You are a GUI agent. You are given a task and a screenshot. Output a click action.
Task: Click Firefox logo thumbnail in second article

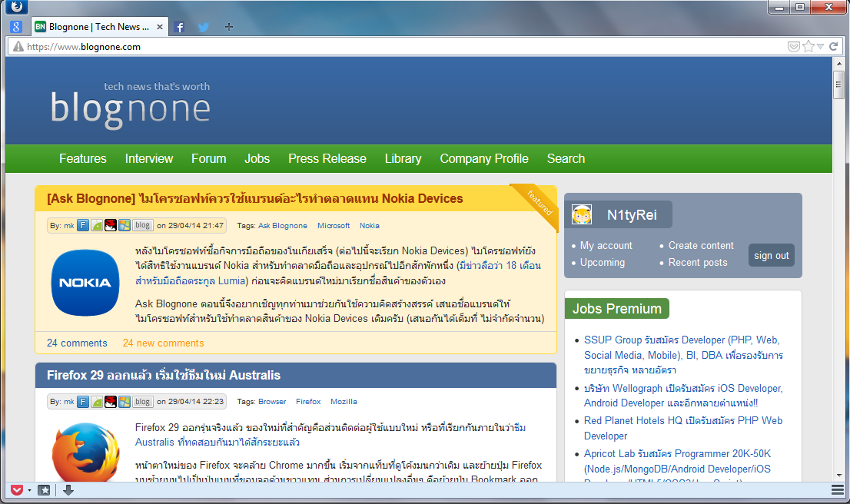click(x=85, y=453)
